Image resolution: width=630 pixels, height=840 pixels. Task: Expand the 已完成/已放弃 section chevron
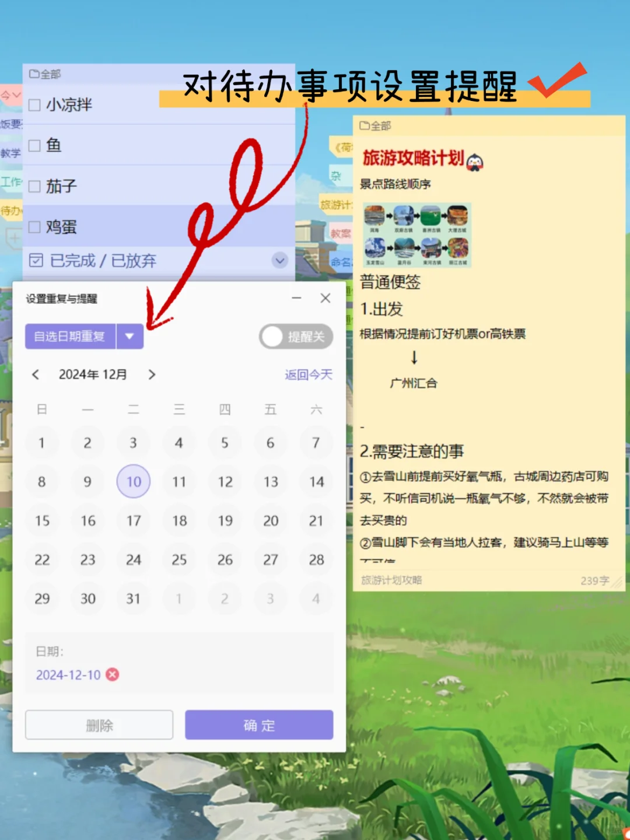(279, 261)
